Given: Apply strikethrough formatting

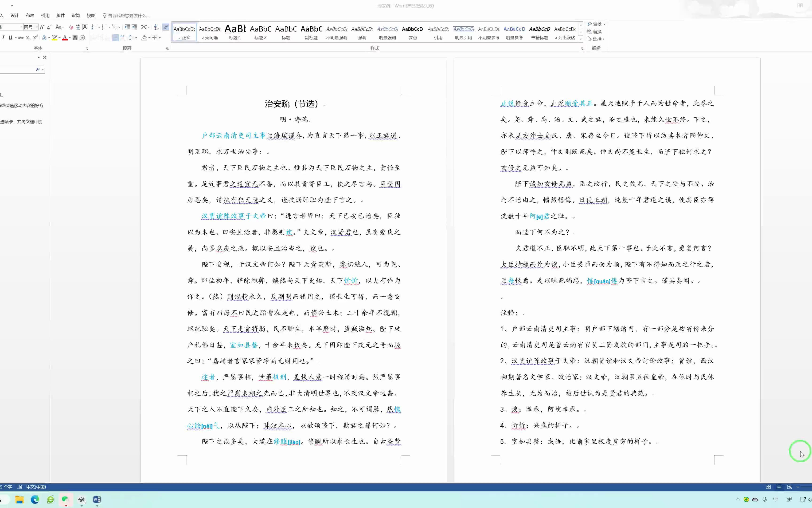Looking at the screenshot, I should tap(21, 38).
